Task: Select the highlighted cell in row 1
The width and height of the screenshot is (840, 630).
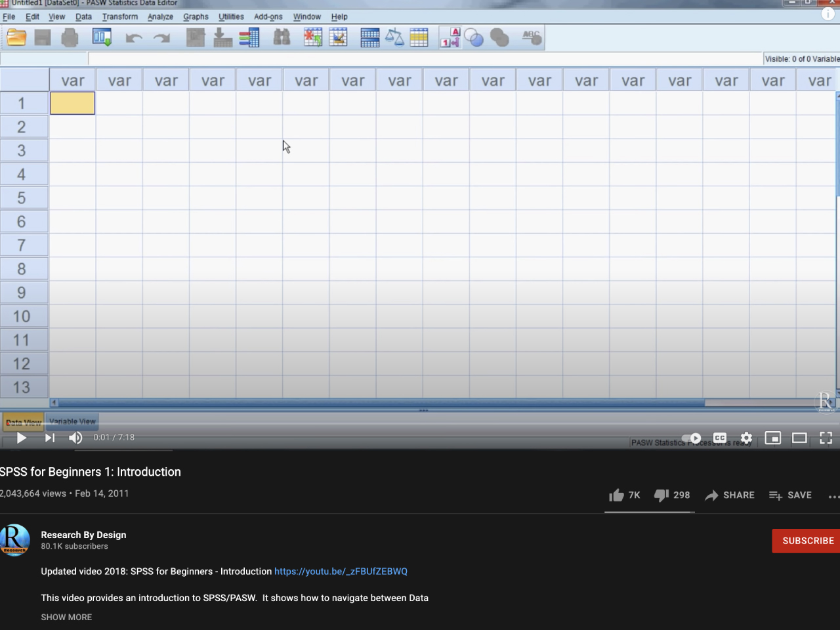Action: click(72, 103)
